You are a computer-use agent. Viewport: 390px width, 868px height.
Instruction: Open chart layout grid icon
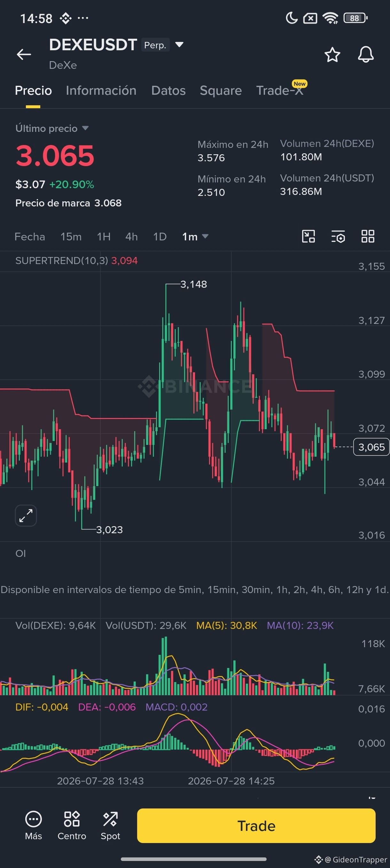pyautogui.click(x=368, y=236)
